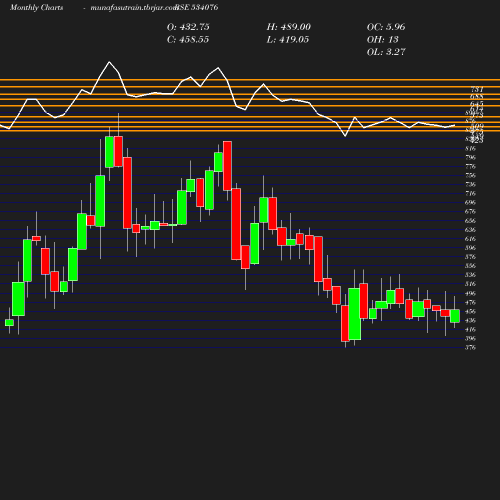The width and height of the screenshot is (500, 500).
Task: Click the 616 price axis label
Action: pos(470,239)
